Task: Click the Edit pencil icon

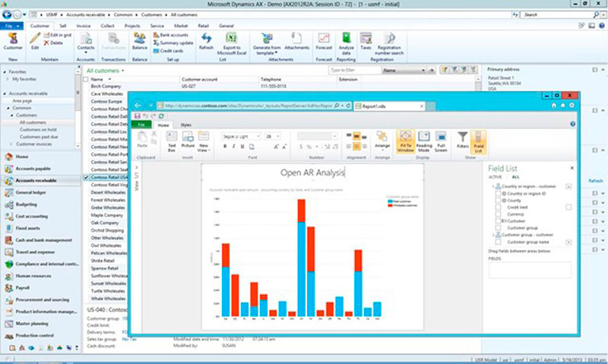Action: click(35, 38)
